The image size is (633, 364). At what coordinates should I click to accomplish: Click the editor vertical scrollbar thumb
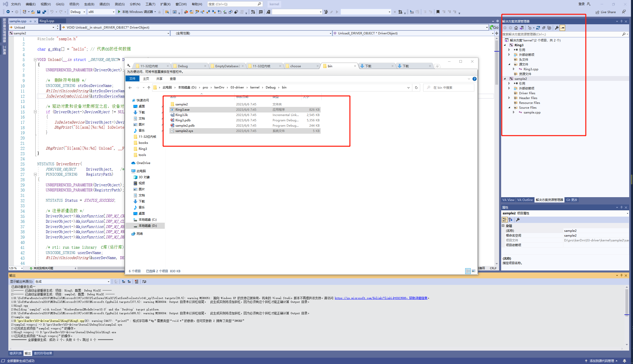(497, 63)
